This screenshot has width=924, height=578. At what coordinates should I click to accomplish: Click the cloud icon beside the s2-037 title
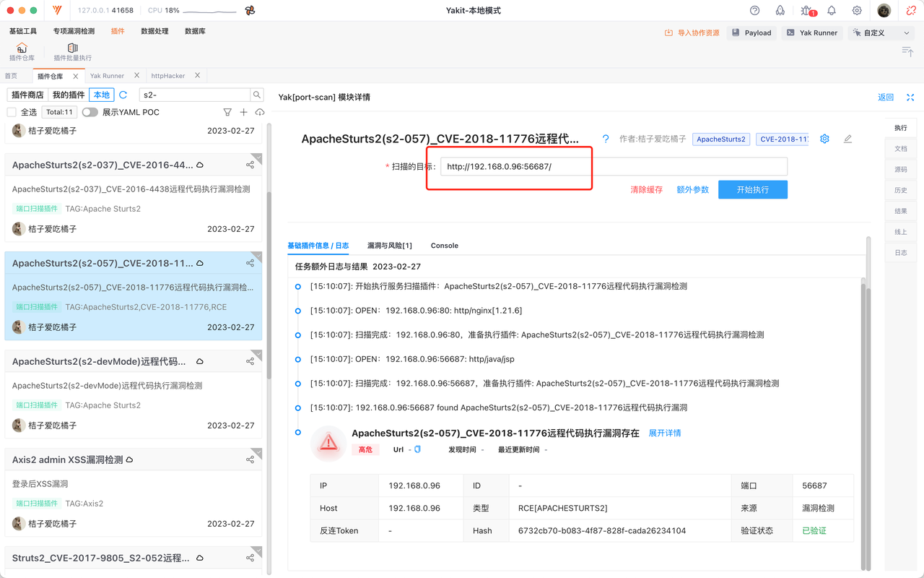pos(200,165)
